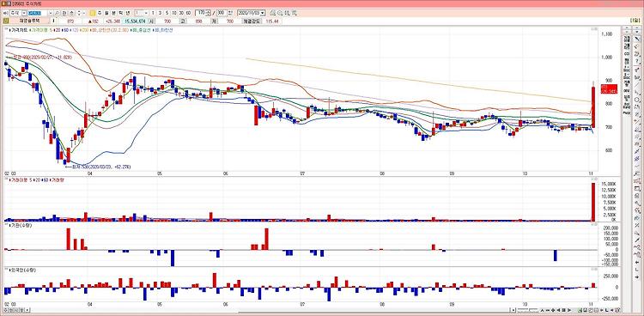
Task: Click the question mark help tool icon
Action: pyautogui.click(x=637, y=61)
